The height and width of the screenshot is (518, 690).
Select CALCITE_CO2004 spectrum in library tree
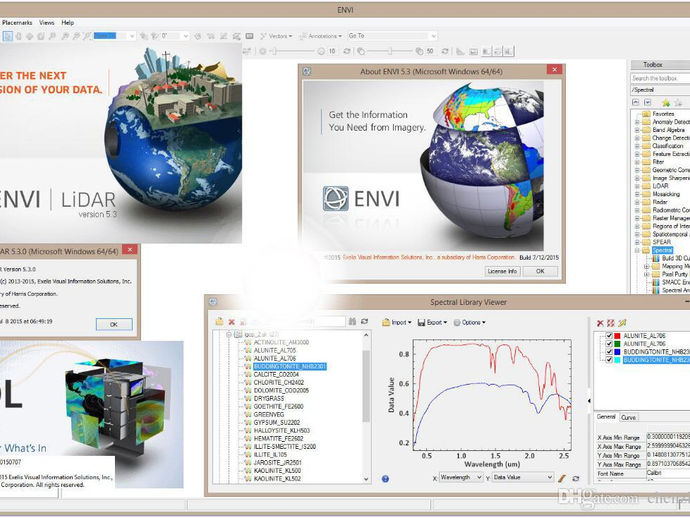tap(276, 375)
